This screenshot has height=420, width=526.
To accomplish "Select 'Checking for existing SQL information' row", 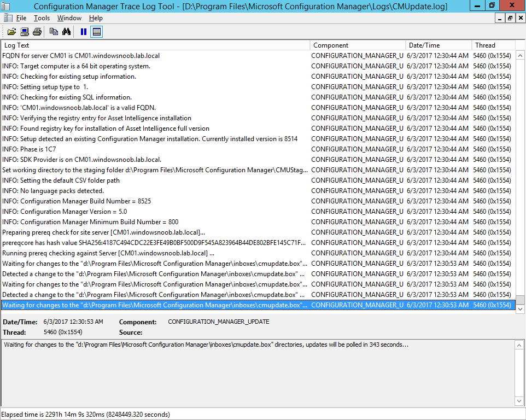I will (x=258, y=97).
